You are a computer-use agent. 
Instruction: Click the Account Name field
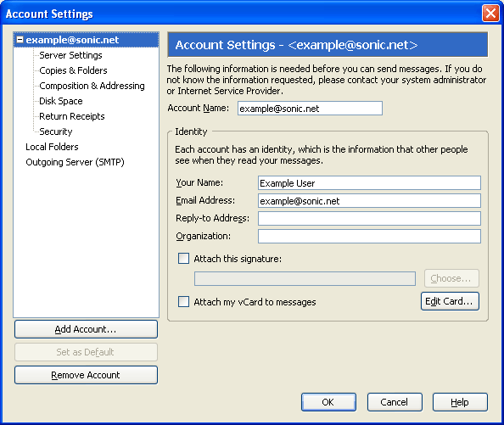(310, 109)
